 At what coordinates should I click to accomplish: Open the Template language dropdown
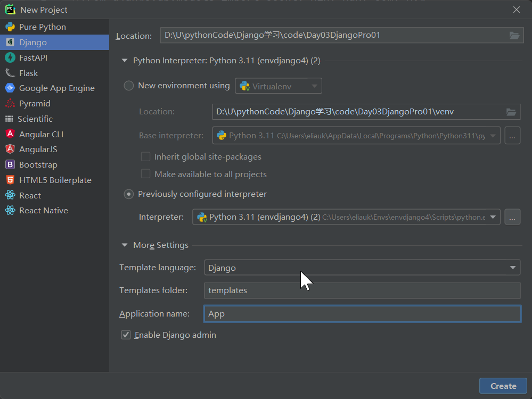362,268
